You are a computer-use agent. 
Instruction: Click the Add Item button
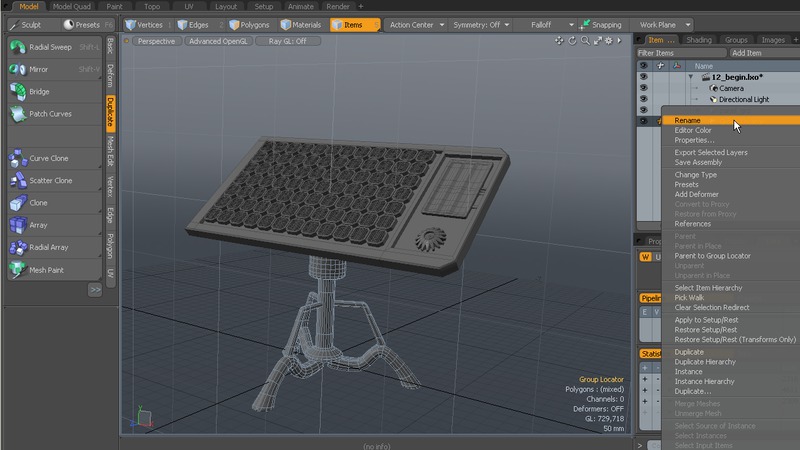point(765,53)
